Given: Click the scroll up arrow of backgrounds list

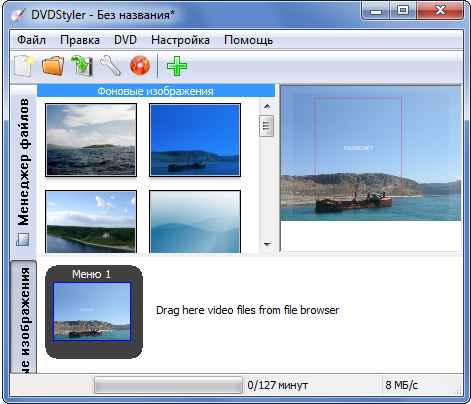Looking at the screenshot, I should (267, 106).
